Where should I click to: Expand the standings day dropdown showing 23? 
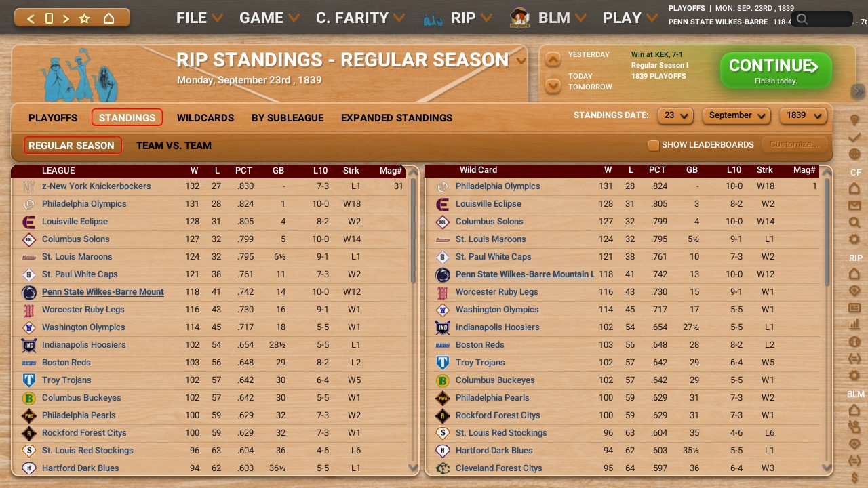click(x=675, y=115)
